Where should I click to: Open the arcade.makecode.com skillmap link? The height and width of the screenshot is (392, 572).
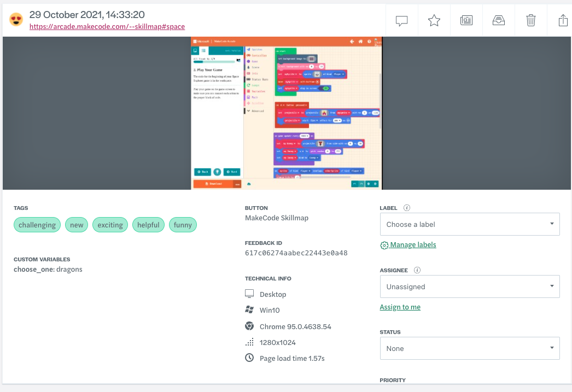click(x=107, y=27)
